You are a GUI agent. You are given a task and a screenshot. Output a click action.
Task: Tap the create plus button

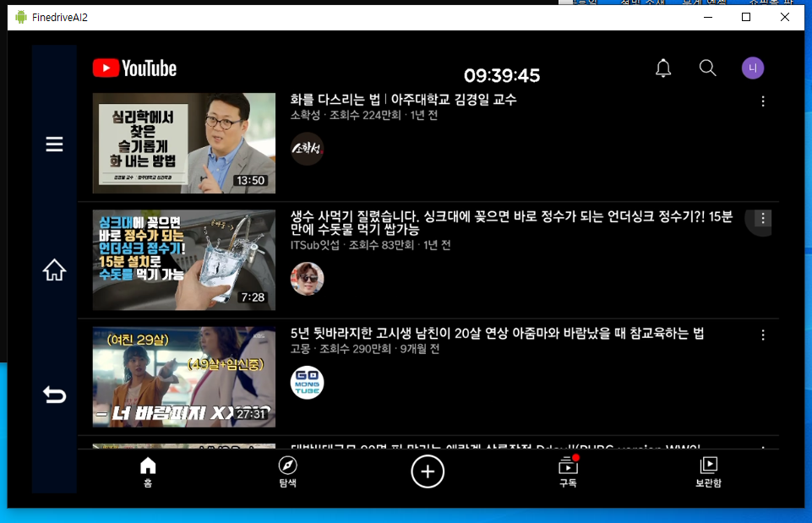[x=428, y=471]
